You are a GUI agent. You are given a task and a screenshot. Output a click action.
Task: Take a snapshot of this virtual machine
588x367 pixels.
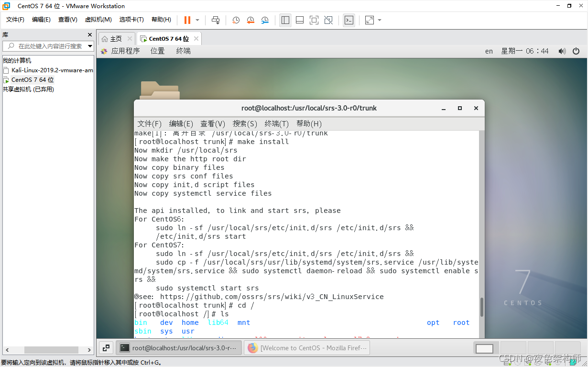pos(236,20)
